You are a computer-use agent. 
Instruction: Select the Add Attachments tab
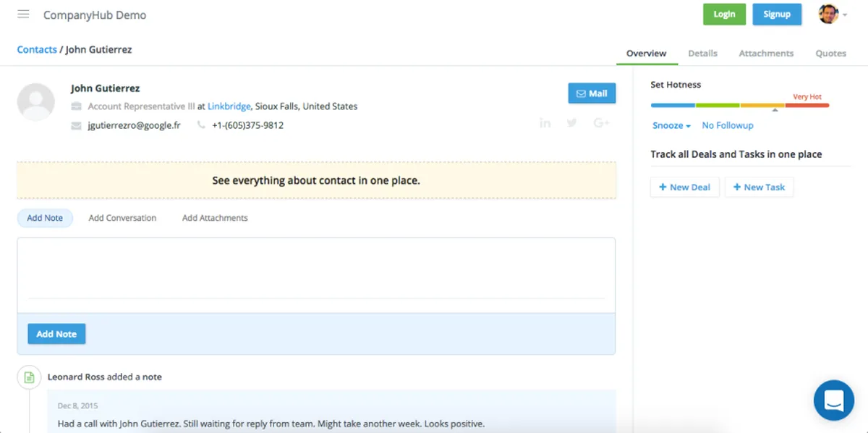[x=215, y=218]
